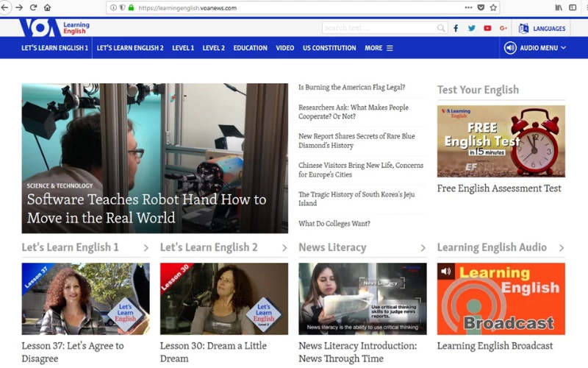Open Chinese Visitors Bring New Life article
This screenshot has height=368, width=588.
361,170
